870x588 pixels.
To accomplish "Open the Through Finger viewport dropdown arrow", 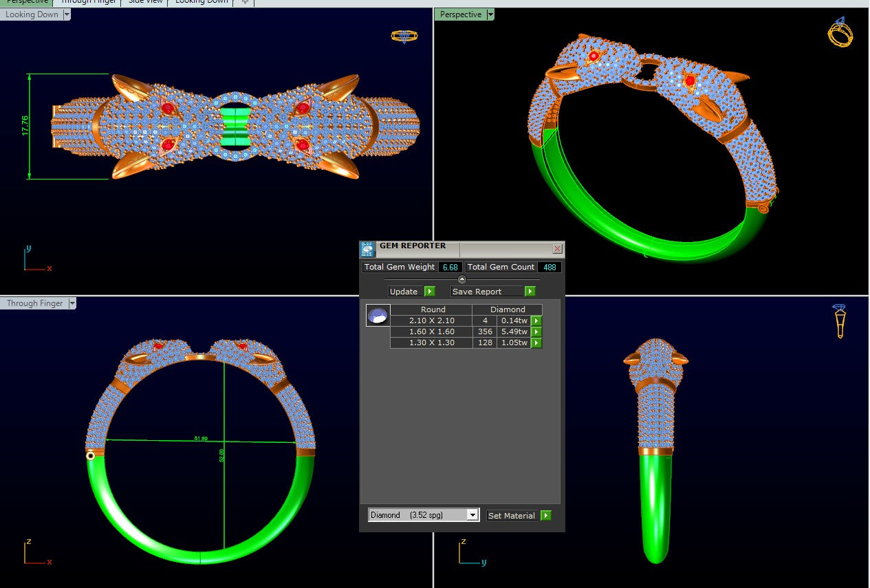I will tap(72, 303).
